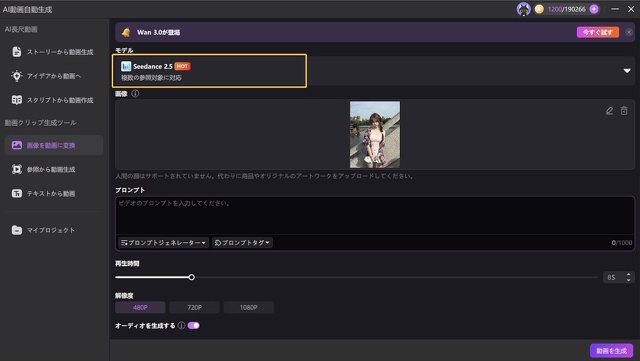Click the 1200/190266 credits counter
The width and height of the screenshot is (640, 361).
point(567,9)
